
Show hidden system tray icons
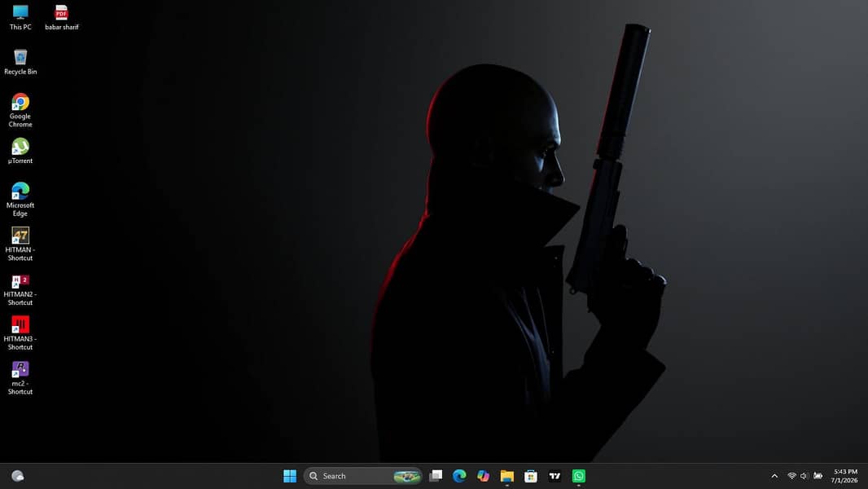point(774,476)
